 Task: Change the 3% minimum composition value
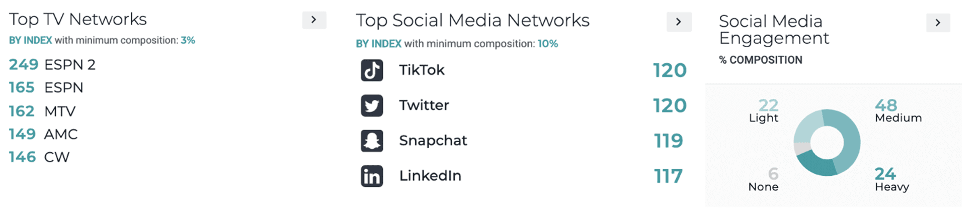[x=188, y=41]
